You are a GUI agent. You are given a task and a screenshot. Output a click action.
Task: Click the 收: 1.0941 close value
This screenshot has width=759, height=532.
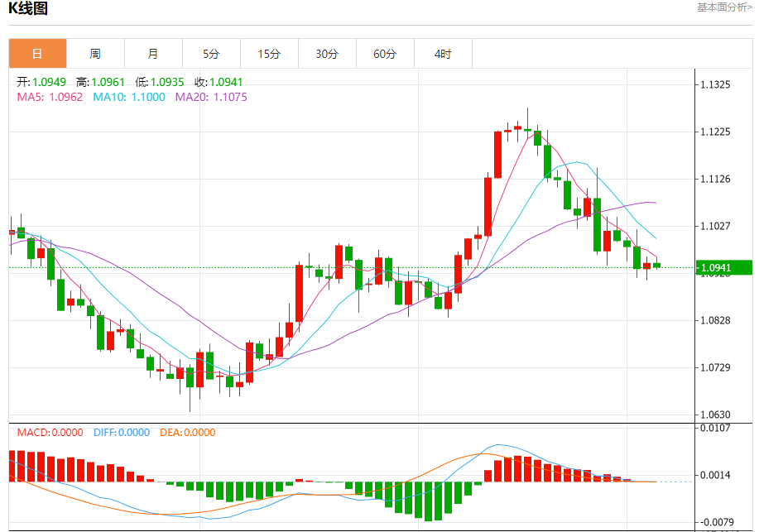(x=219, y=82)
